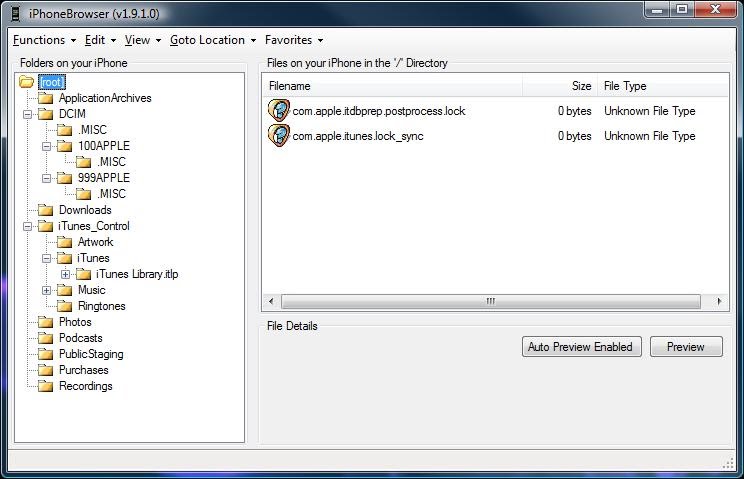Click the folder icon of .MISC under 100APPLE
Viewport: 744px width, 479px height.
pyautogui.click(x=84, y=162)
